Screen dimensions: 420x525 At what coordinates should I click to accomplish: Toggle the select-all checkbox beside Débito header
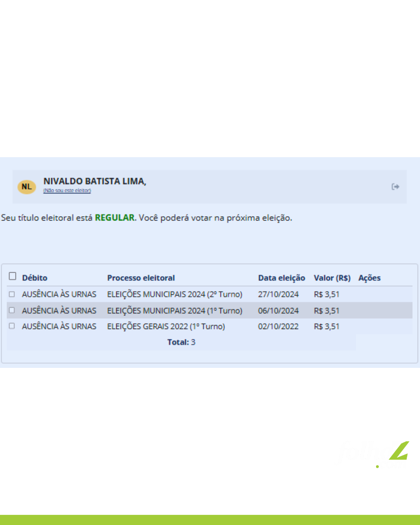click(12, 276)
